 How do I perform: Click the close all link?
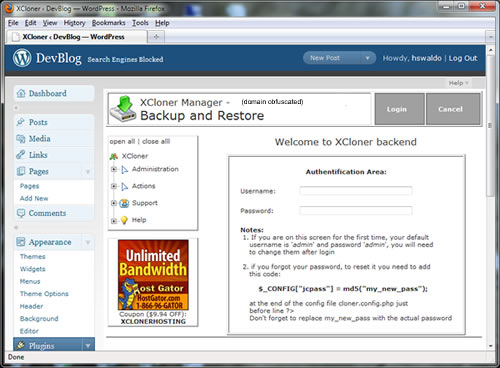click(156, 141)
